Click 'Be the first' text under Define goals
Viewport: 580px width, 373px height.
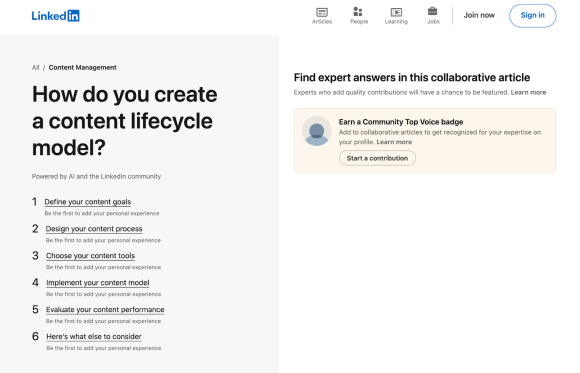coord(102,214)
